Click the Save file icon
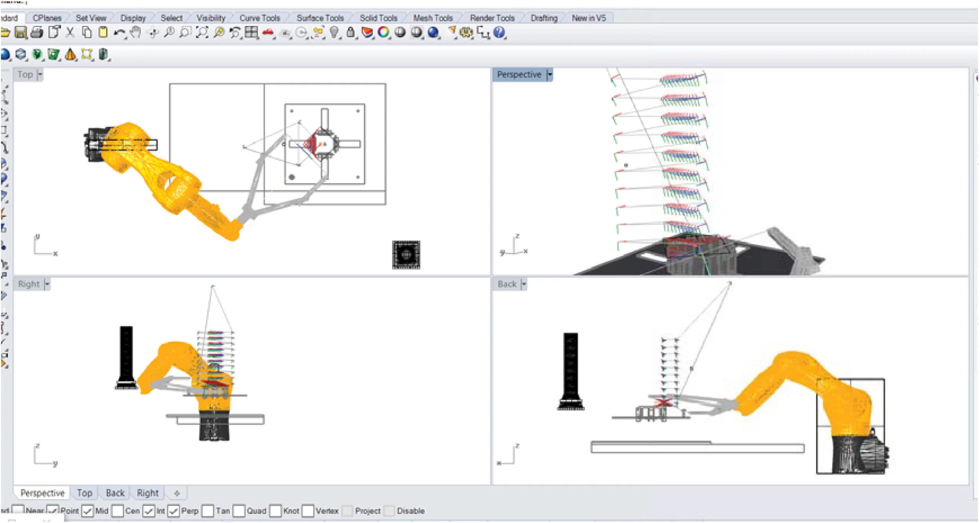The width and height of the screenshot is (980, 523). pyautogui.click(x=21, y=33)
